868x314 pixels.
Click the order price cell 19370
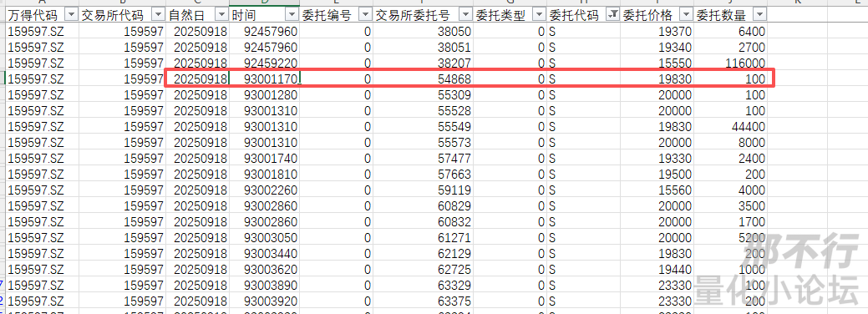(x=657, y=32)
